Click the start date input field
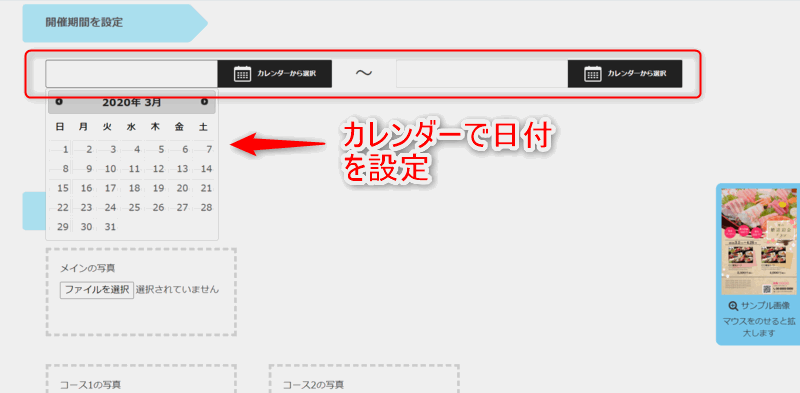The image size is (800, 393). tap(132, 74)
